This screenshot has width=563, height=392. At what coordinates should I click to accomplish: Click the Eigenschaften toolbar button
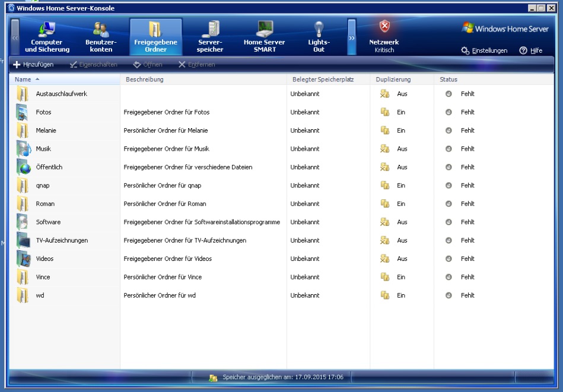point(94,65)
